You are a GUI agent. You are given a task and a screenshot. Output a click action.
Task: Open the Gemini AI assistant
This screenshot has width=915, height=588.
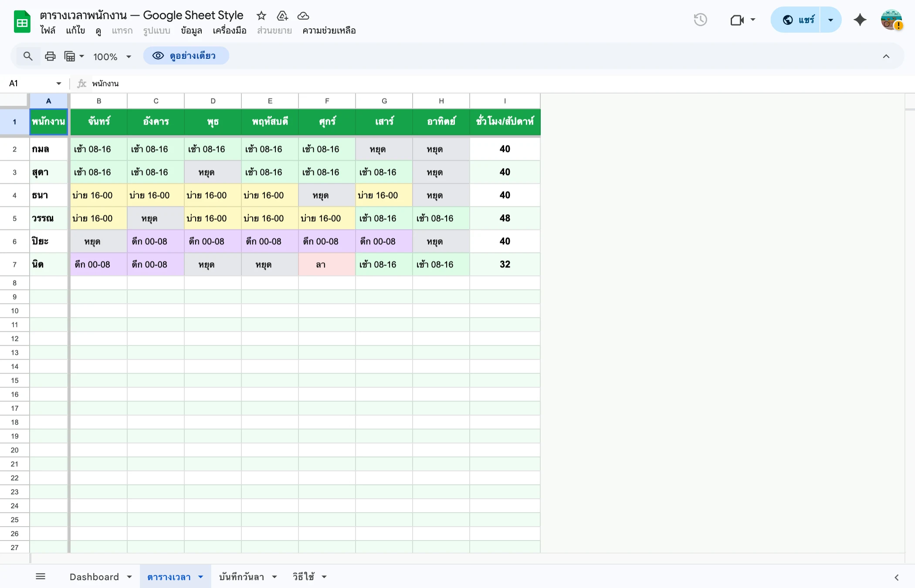(x=860, y=20)
